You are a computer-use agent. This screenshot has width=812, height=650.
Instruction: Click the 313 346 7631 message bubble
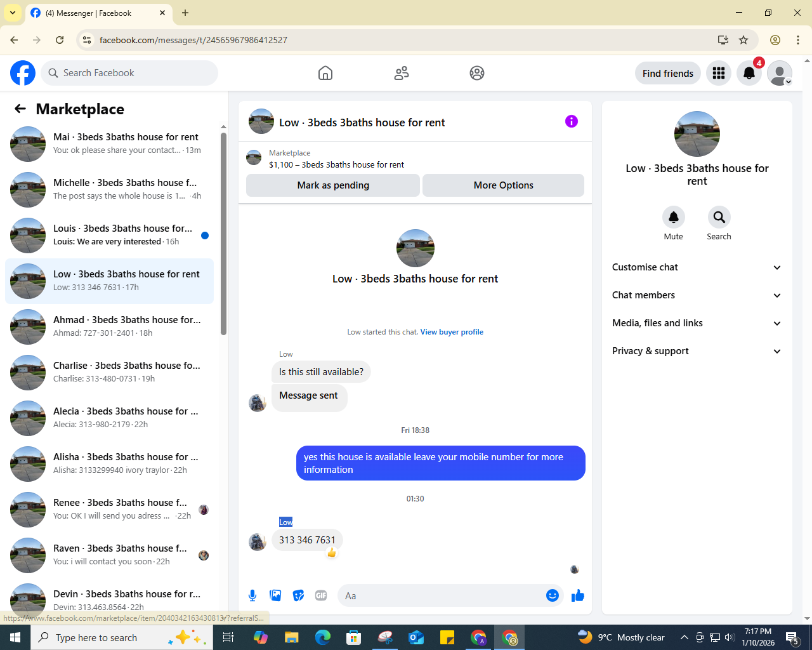coord(307,540)
